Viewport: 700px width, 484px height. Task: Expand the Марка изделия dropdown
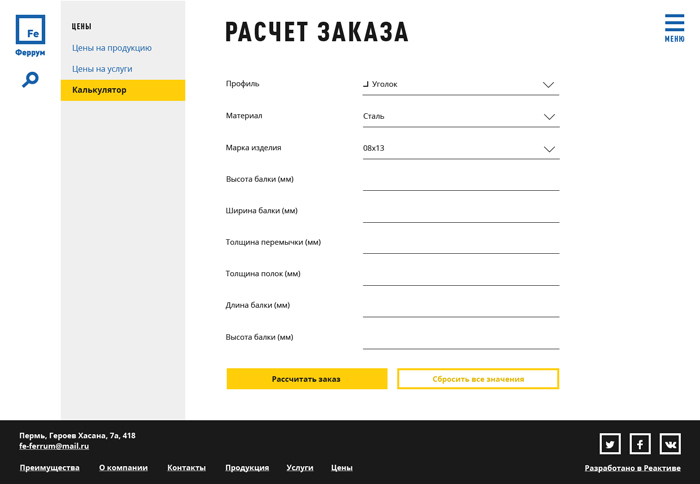coord(460,149)
